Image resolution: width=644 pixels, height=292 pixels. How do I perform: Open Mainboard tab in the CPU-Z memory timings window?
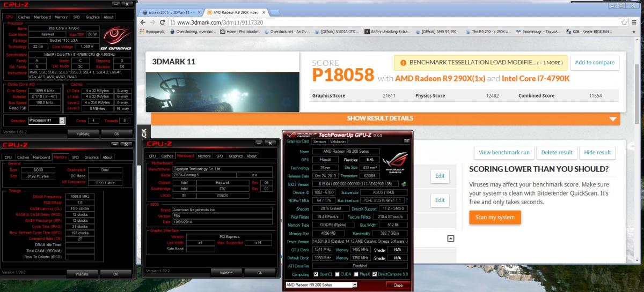tap(41, 158)
